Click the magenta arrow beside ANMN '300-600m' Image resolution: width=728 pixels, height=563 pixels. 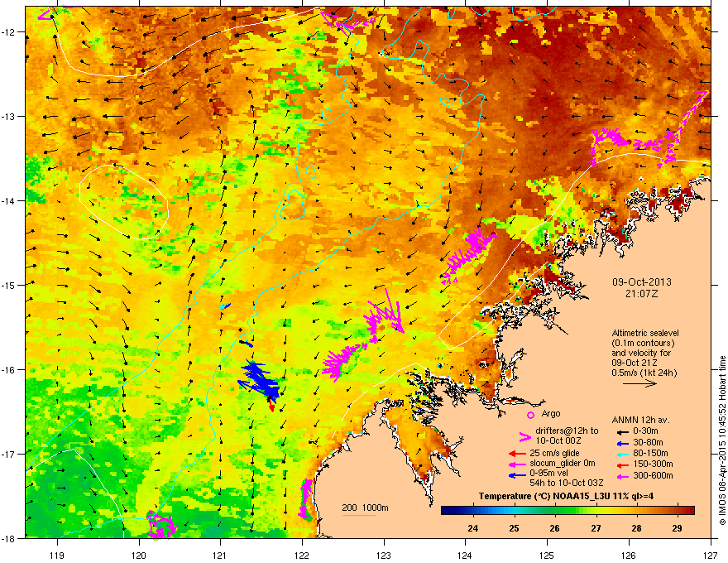pos(623,476)
